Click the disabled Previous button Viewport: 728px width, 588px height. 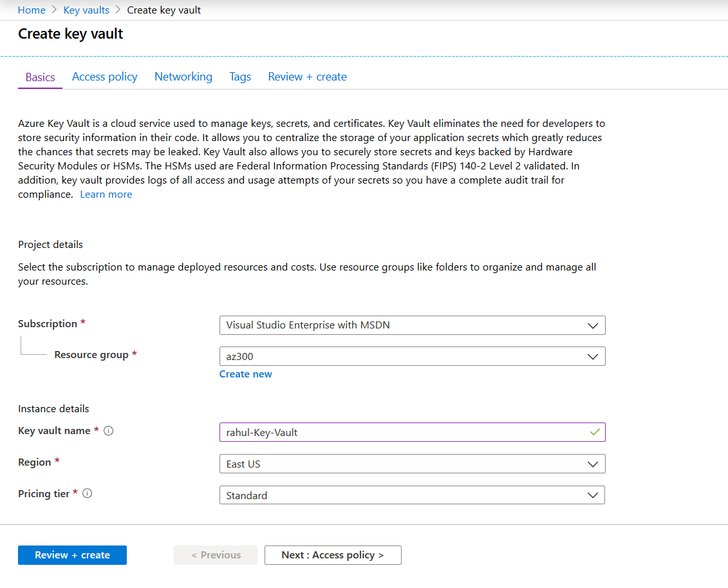click(x=216, y=555)
